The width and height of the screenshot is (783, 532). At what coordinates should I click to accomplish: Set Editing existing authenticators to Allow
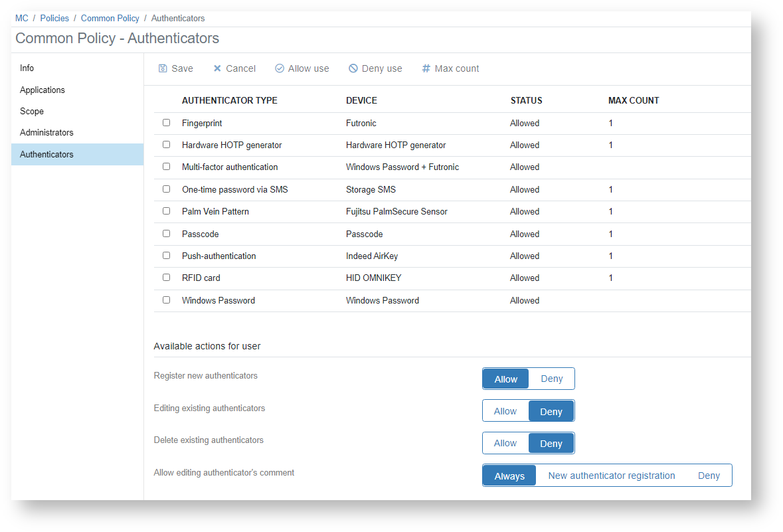coord(505,411)
